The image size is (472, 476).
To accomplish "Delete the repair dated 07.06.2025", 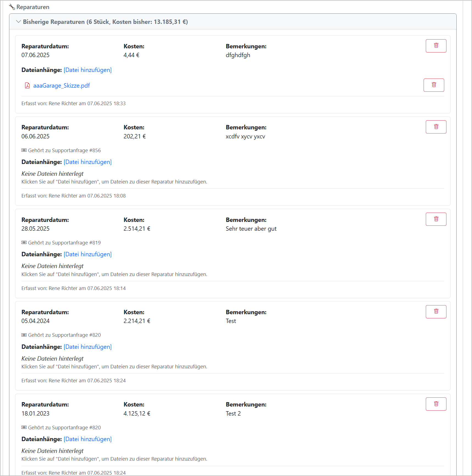I will click(436, 46).
